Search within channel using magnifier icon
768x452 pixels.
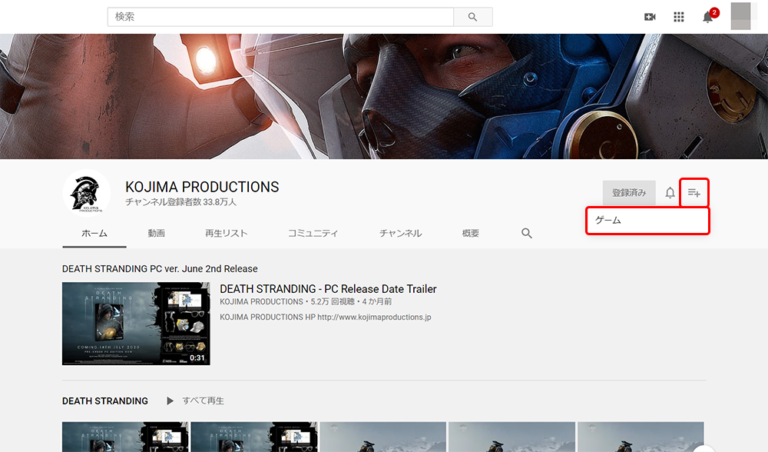pos(527,233)
